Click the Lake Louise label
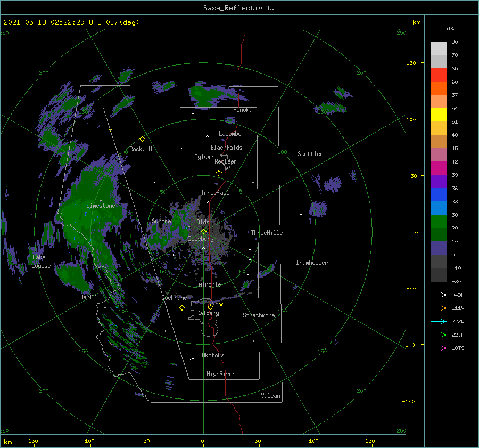Viewport: 479px width, 448px height. click(x=41, y=262)
